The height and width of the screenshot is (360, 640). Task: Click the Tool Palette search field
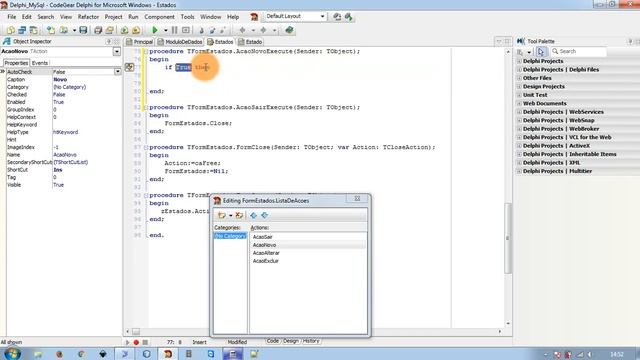579,51
